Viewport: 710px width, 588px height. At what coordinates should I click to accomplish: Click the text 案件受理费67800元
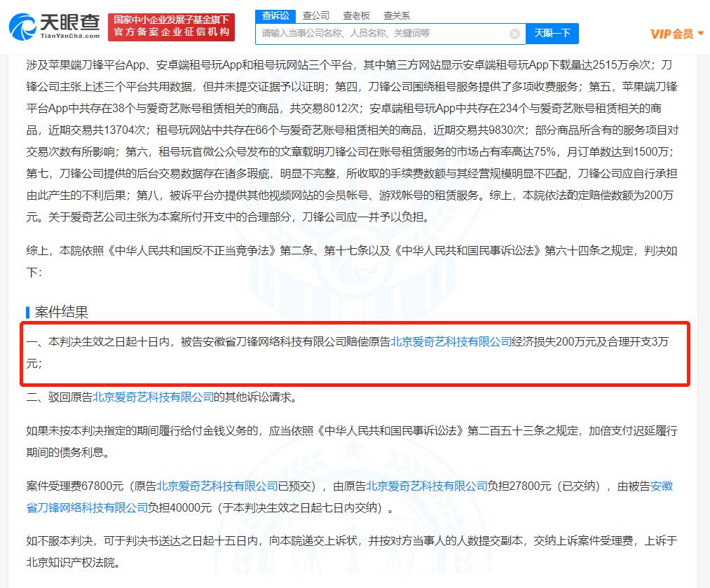(x=75, y=486)
